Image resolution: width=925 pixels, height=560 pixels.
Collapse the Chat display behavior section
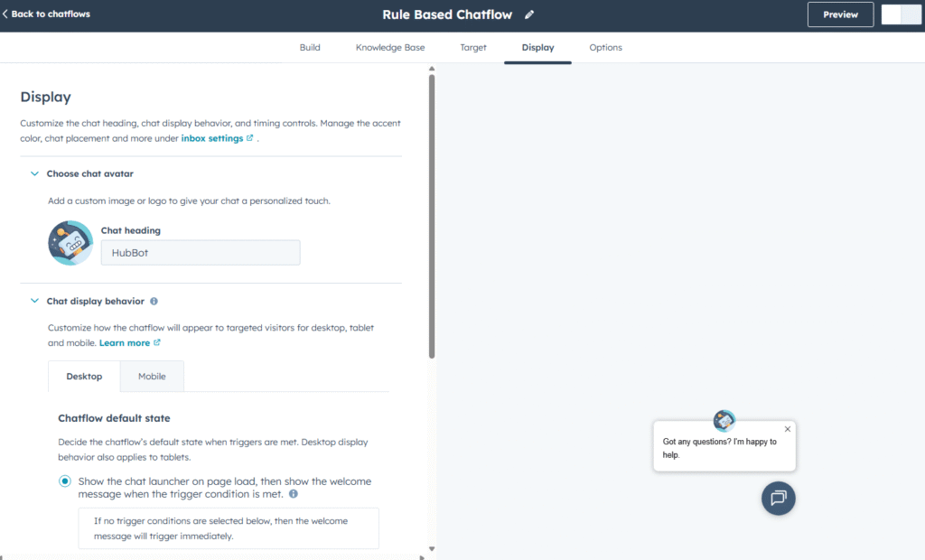(x=34, y=301)
